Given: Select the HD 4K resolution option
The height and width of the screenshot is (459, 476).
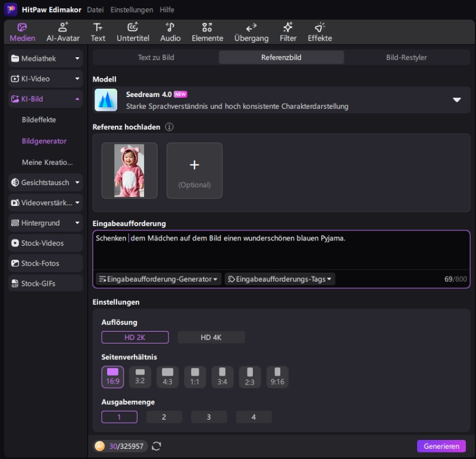Looking at the screenshot, I should [x=211, y=337].
